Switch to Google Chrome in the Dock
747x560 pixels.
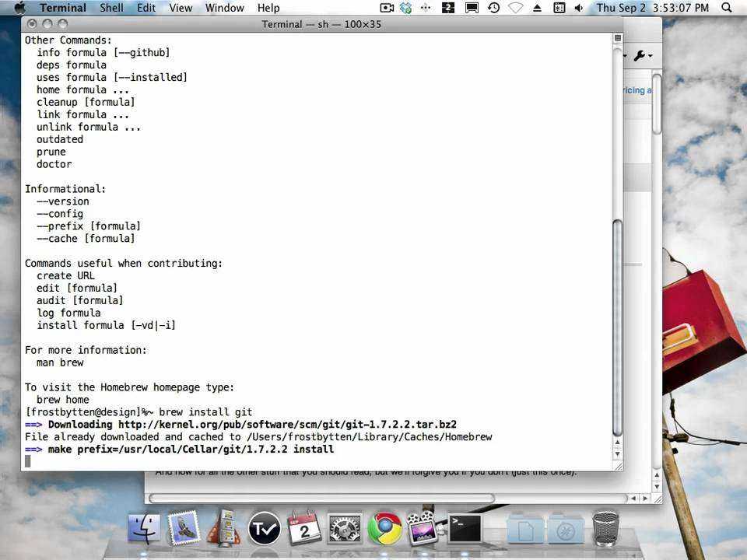point(384,529)
